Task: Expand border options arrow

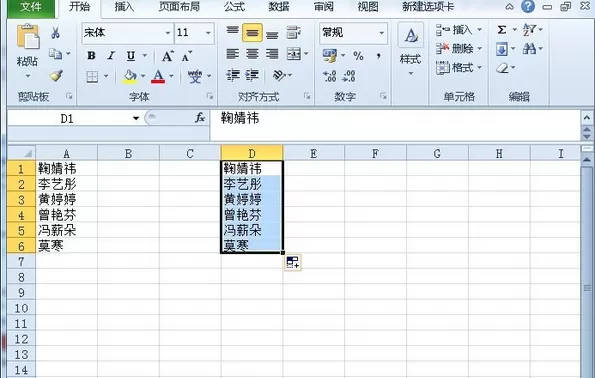Action: click(106, 76)
